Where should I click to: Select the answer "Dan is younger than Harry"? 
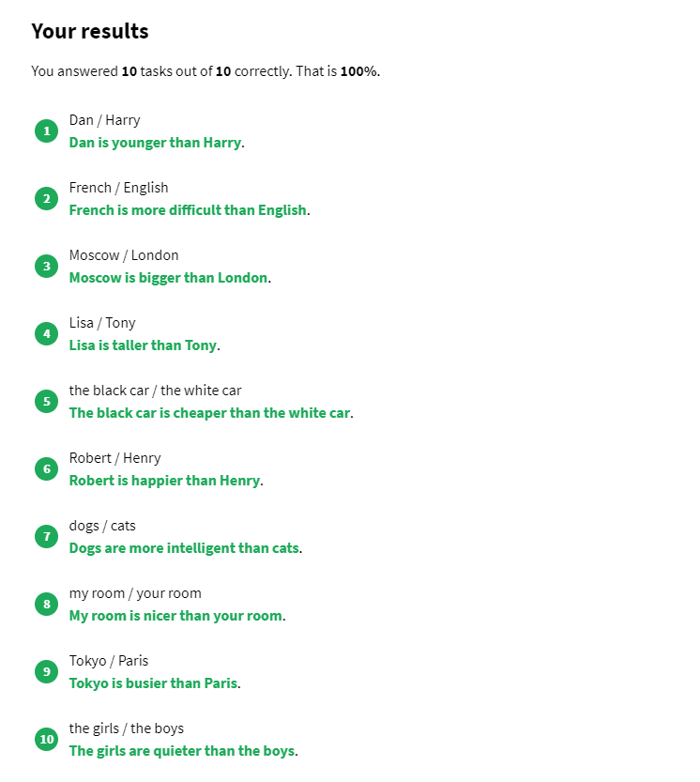156,143
